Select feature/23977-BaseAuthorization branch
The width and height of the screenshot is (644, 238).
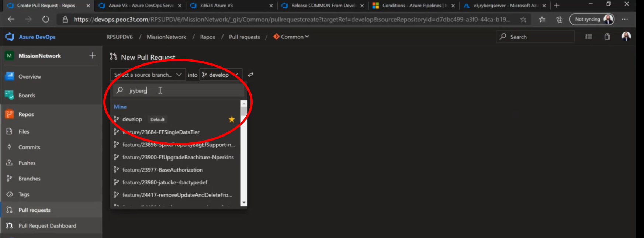(163, 170)
